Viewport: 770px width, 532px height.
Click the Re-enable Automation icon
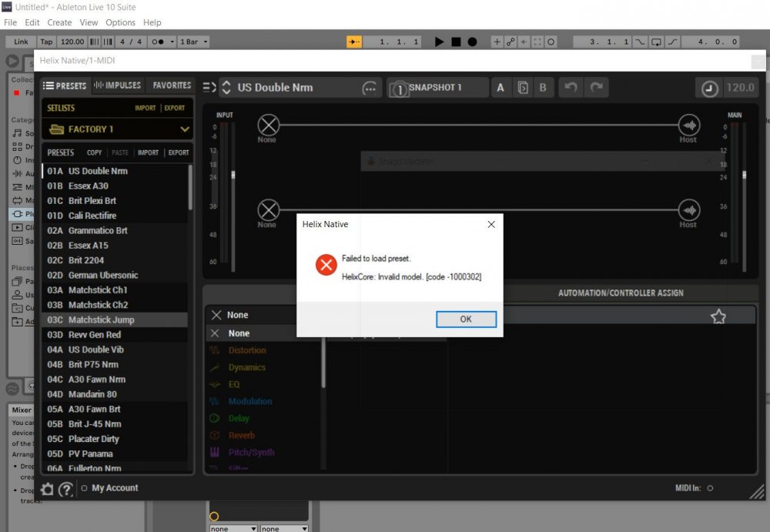(524, 42)
